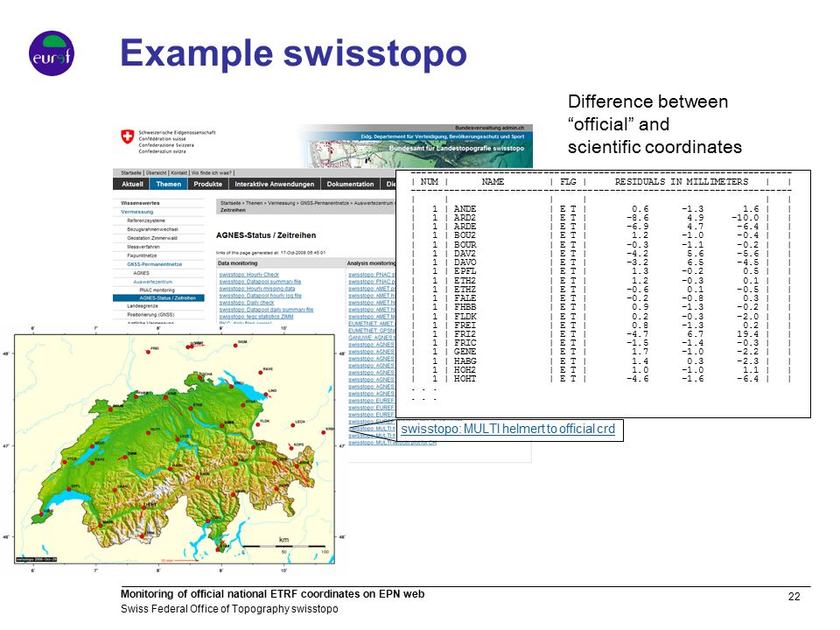
Task: Click the GNSS-Permanentnetze breadcrumb
Action: 325,203
